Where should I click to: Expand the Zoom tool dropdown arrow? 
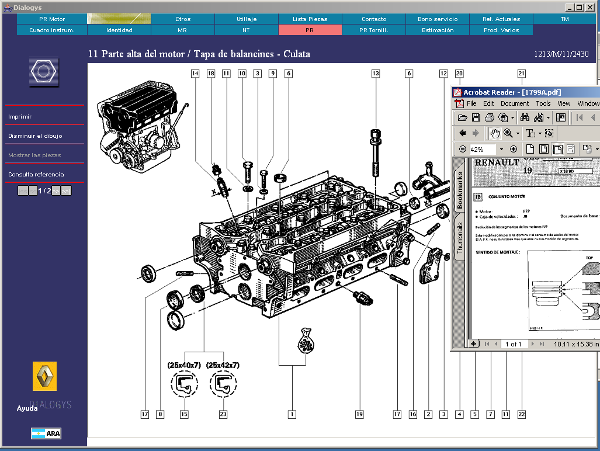click(x=518, y=134)
